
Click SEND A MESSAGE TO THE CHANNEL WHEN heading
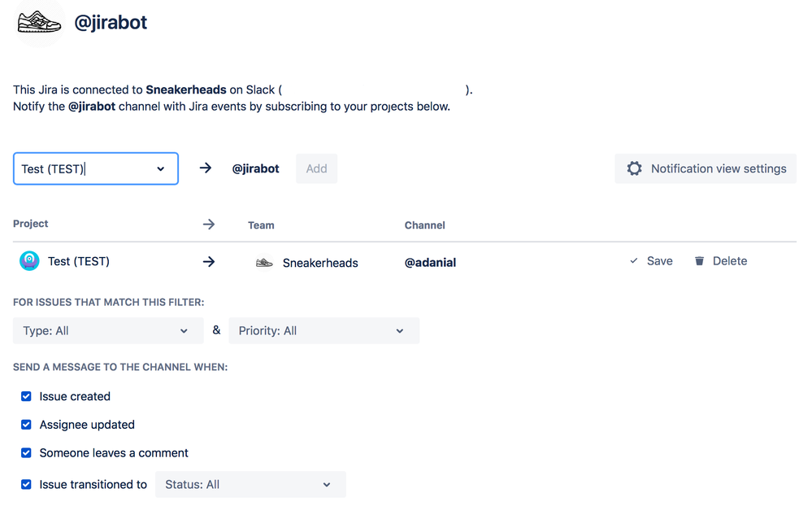tap(120, 367)
